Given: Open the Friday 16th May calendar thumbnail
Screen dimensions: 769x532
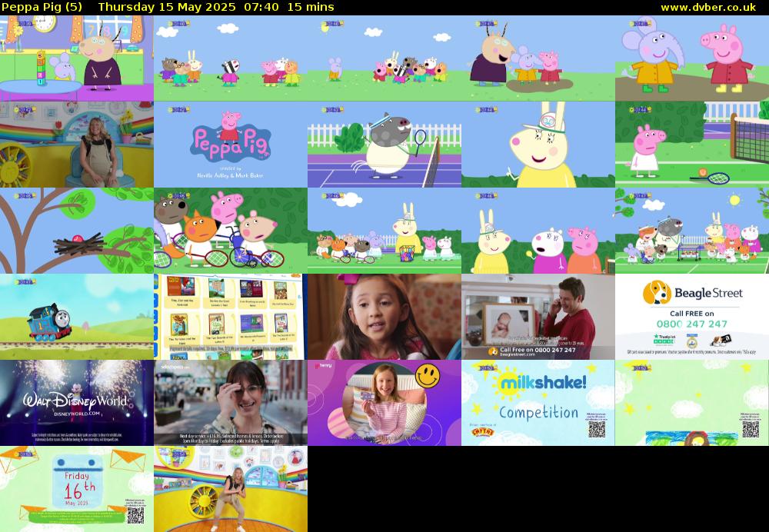Looking at the screenshot, I should coord(76,489).
